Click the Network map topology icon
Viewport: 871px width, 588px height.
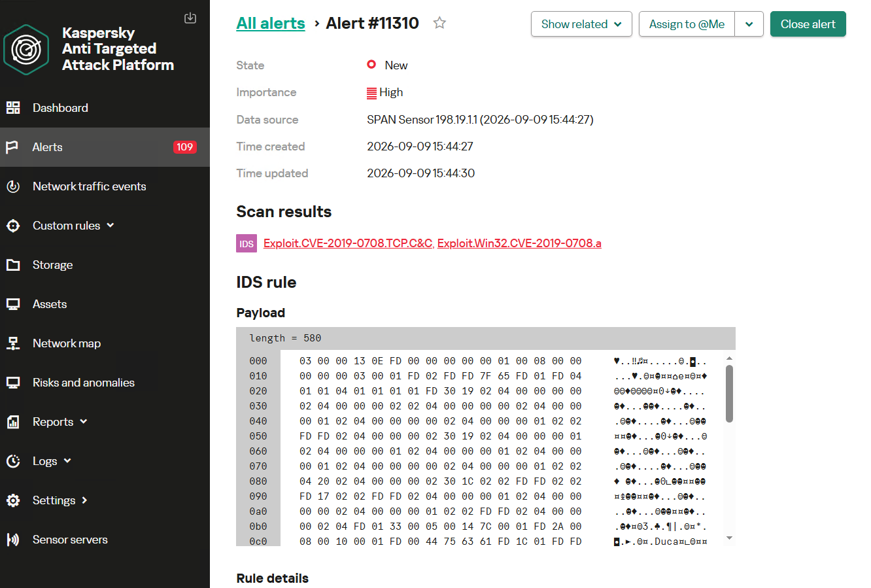pos(13,343)
